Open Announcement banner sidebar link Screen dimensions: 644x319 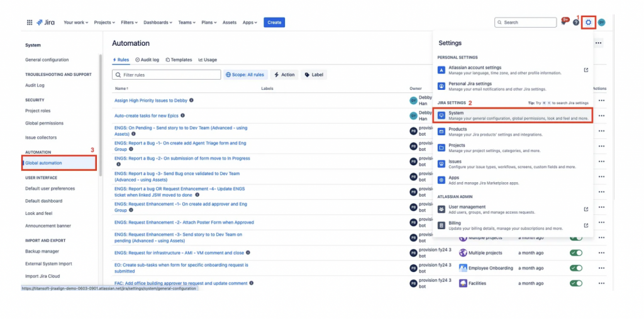[48, 226]
